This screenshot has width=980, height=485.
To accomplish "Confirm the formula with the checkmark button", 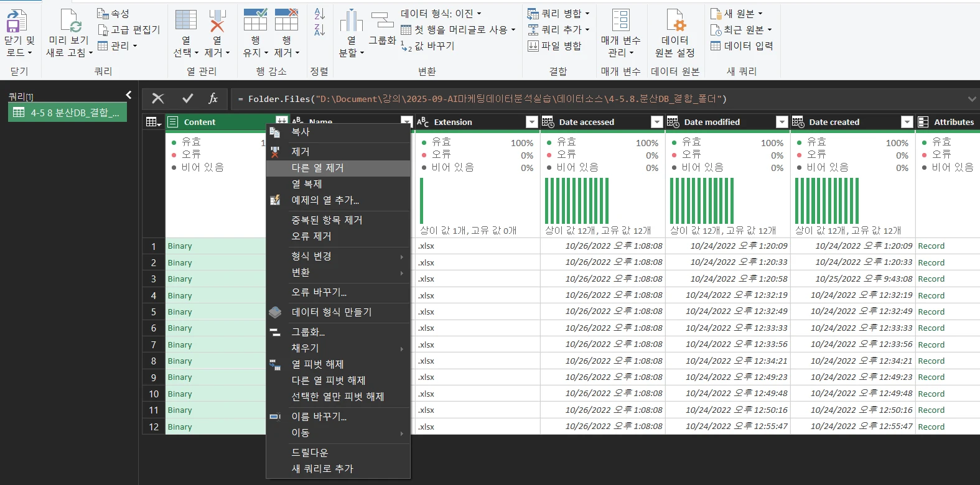I will pyautogui.click(x=187, y=98).
